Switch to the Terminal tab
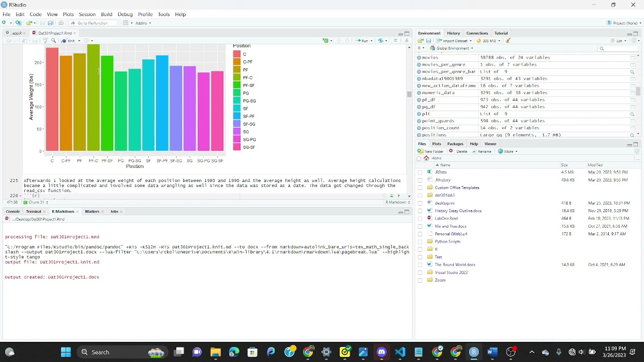 [x=33, y=212]
